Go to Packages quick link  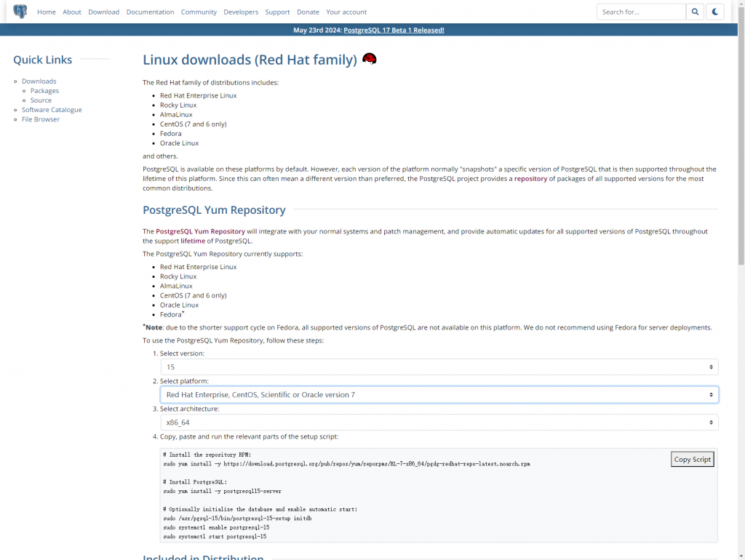coord(44,91)
